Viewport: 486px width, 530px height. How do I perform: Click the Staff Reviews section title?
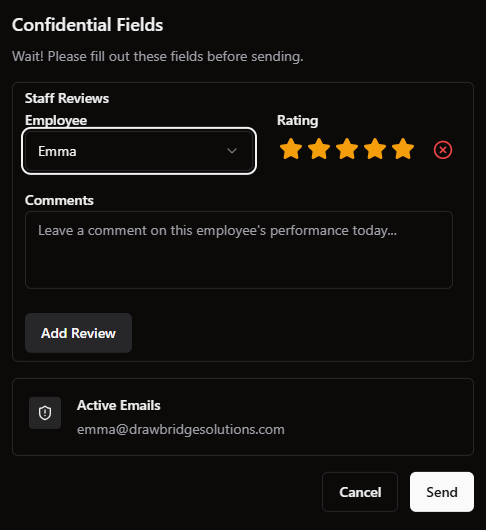pos(67,98)
